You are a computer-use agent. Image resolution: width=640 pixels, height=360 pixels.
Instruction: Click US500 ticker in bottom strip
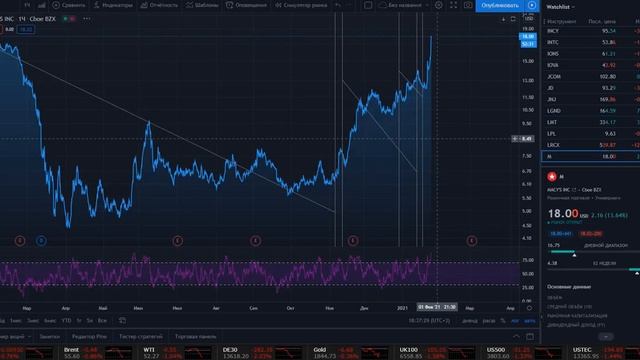pos(524,353)
